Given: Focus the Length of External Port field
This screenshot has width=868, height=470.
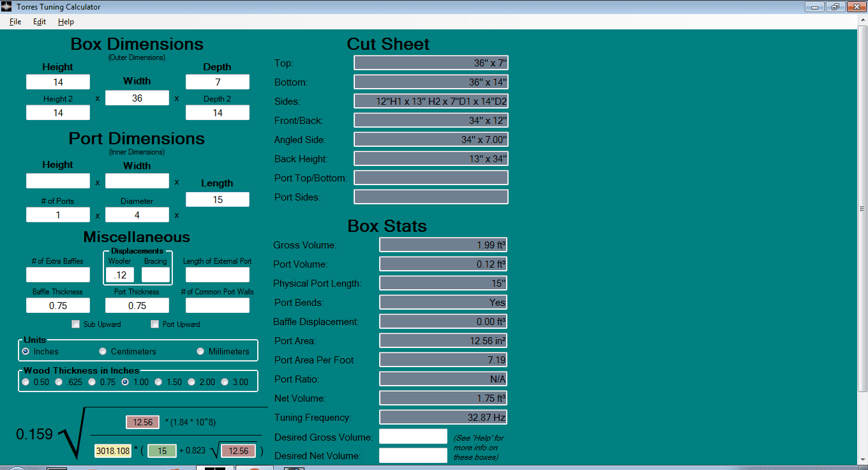Looking at the screenshot, I should [218, 275].
